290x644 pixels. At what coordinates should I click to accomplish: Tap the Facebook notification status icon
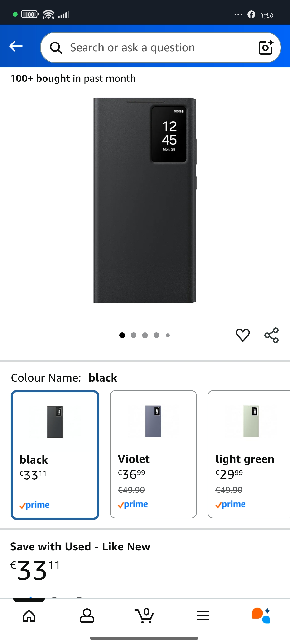(251, 14)
